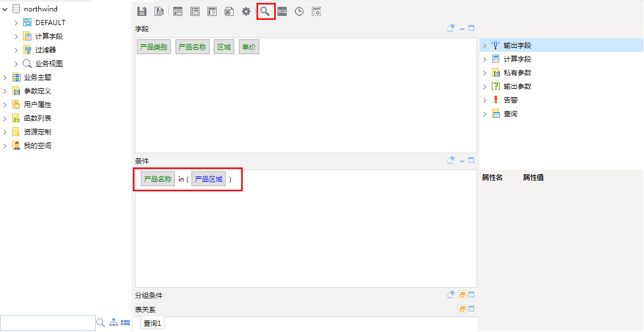The image size is (644, 332).
Task: Click the hierarchy tree view icon at bottom left
Action: (114, 322)
